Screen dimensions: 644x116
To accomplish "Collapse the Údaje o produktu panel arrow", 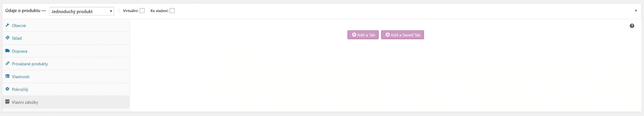I will click(x=636, y=11).
